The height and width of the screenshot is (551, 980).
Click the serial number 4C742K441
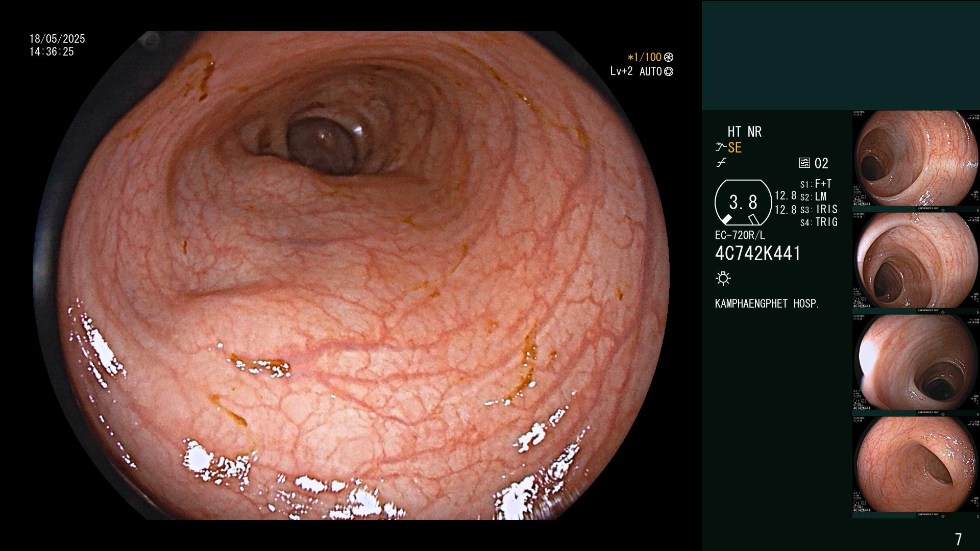point(758,254)
